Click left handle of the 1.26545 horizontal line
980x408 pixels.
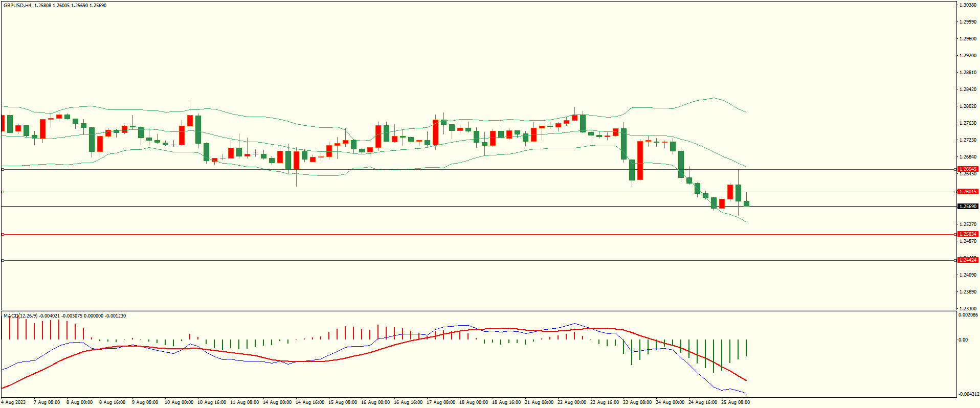coord(3,169)
